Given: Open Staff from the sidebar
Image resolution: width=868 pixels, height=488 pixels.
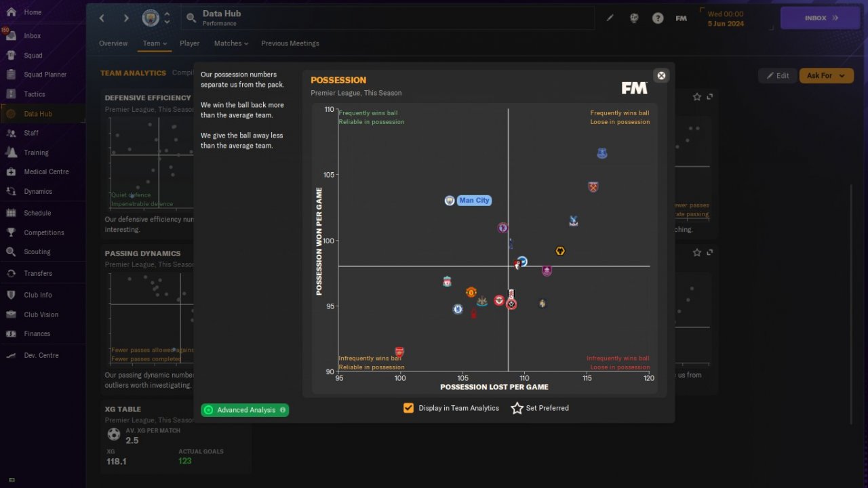Looking at the screenshot, I should tap(31, 133).
